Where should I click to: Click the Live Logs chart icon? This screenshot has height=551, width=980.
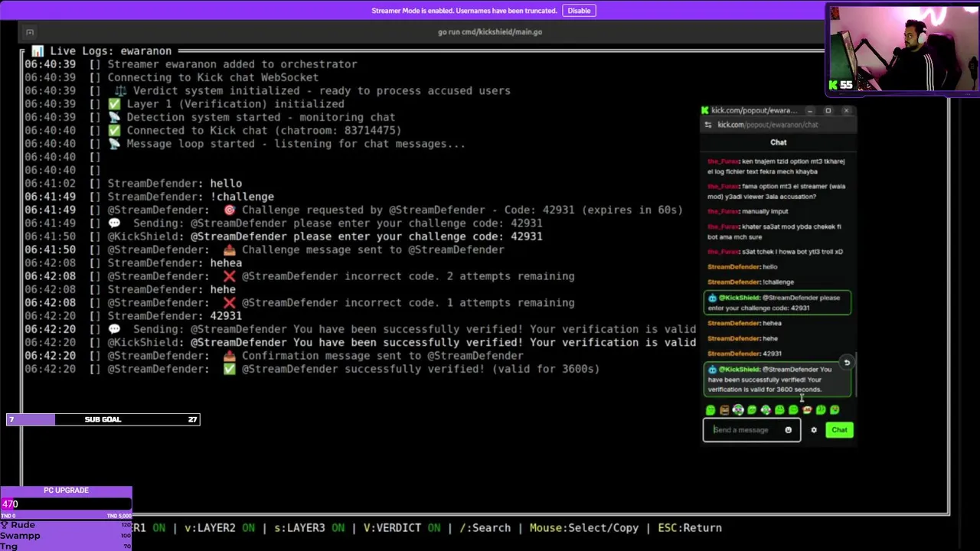37,51
